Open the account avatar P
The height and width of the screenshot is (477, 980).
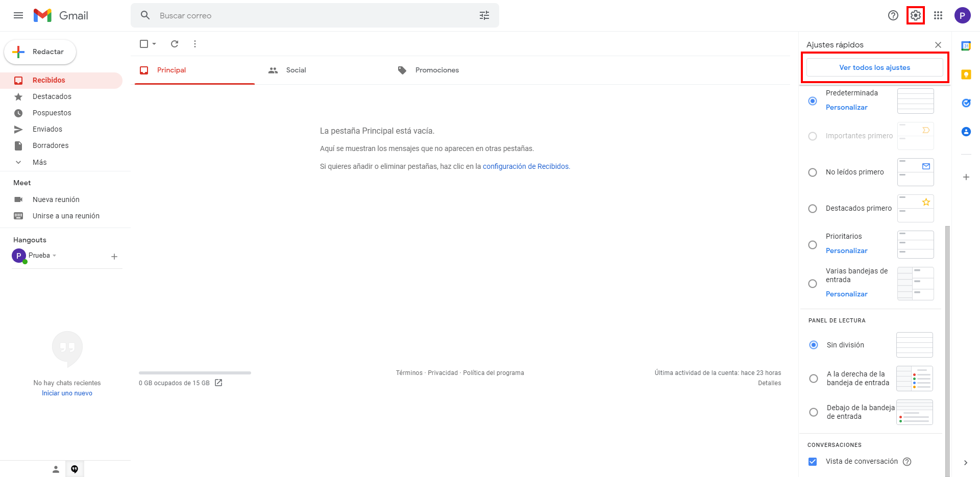[x=963, y=15]
